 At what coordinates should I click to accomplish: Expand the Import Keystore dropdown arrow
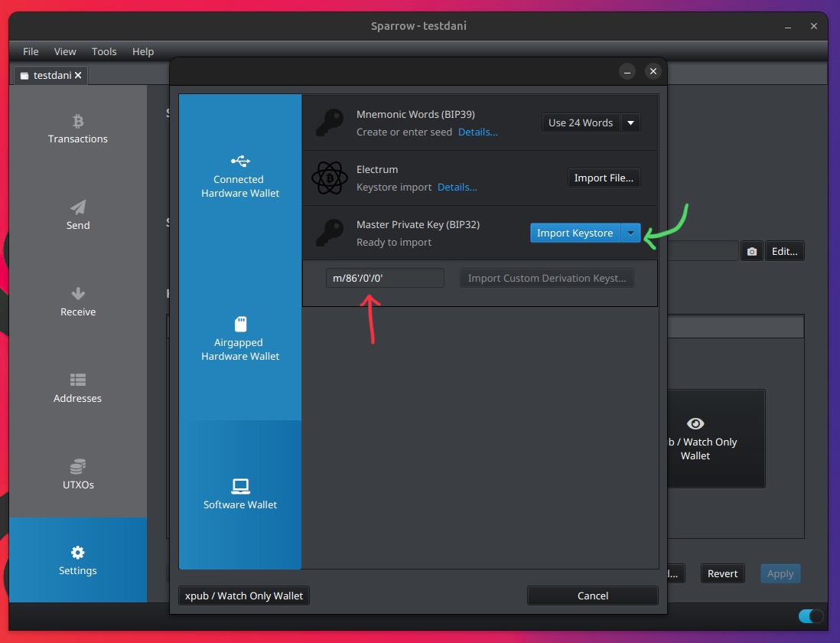[630, 233]
